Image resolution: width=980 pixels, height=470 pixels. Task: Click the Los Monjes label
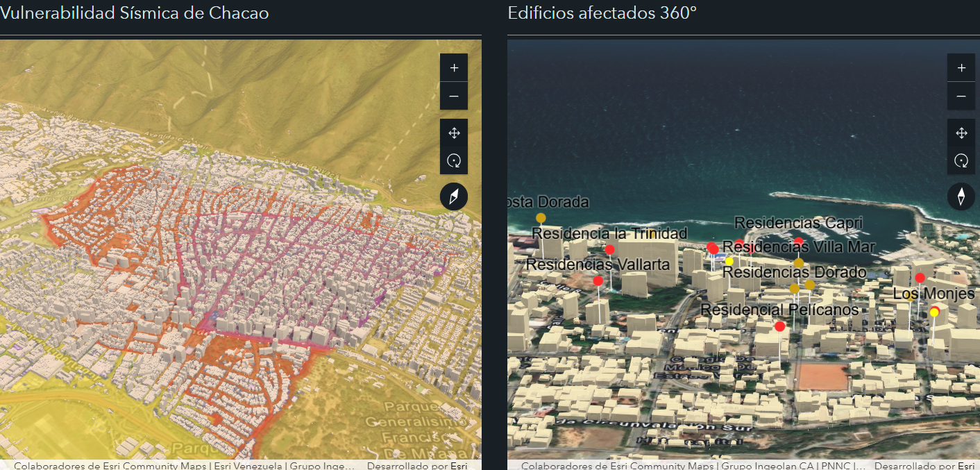933,294
